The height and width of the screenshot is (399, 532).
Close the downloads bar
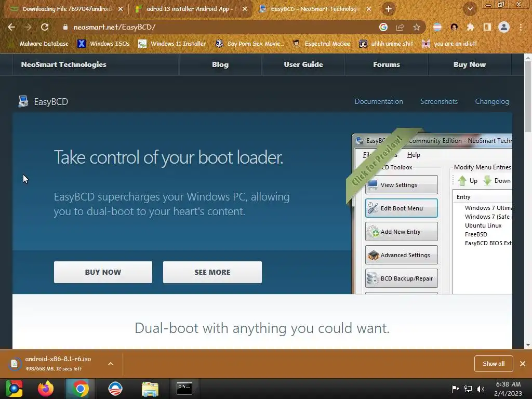pyautogui.click(x=523, y=364)
